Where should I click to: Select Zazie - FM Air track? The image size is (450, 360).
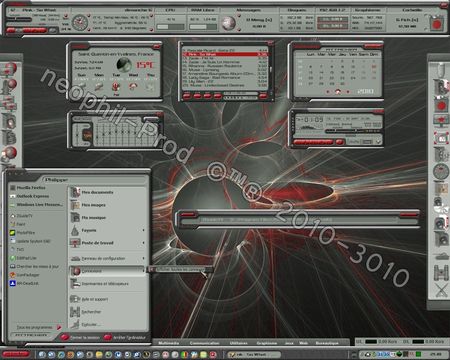(x=224, y=58)
